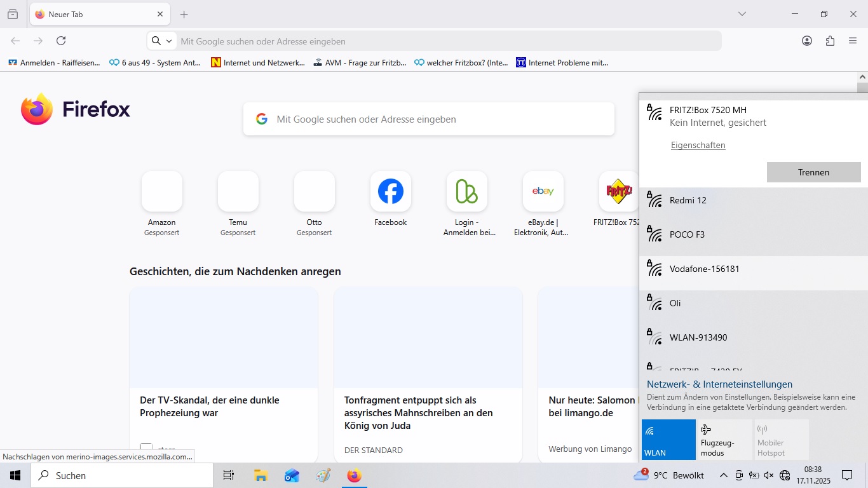This screenshot has height=488, width=868.
Task: Select the POCO F3 network
Action: pos(753,239)
